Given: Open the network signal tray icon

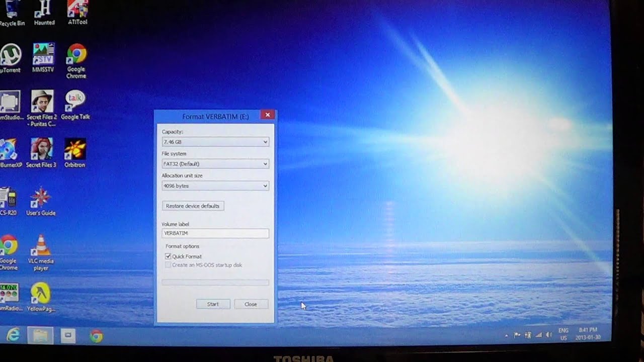Looking at the screenshot, I should 539,335.
